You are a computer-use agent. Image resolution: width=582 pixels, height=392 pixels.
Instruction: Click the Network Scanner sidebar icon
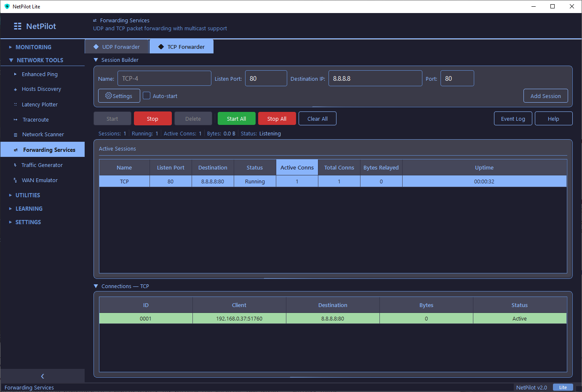[x=16, y=135]
